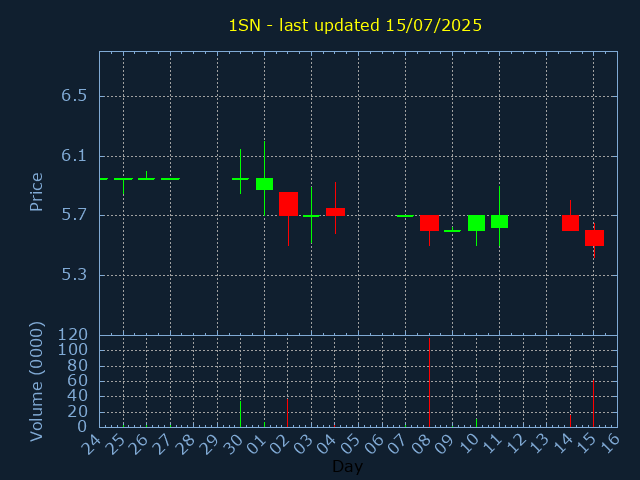Click the 'Day' axis title
This screenshot has width=640, height=480.
[347, 466]
